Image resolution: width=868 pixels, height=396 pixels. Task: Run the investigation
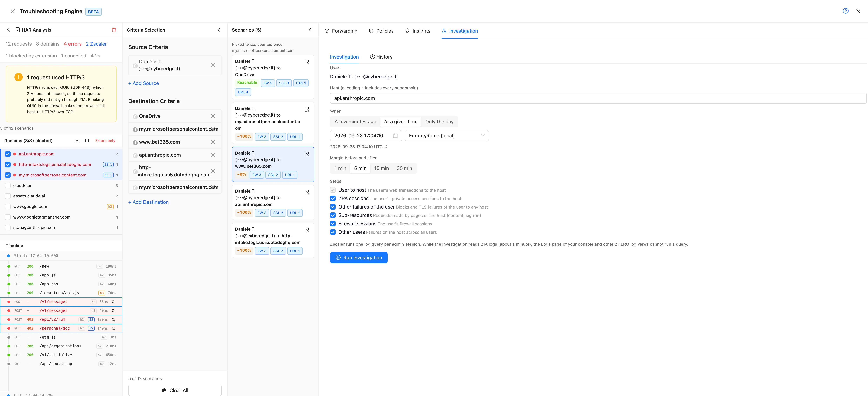(359, 257)
